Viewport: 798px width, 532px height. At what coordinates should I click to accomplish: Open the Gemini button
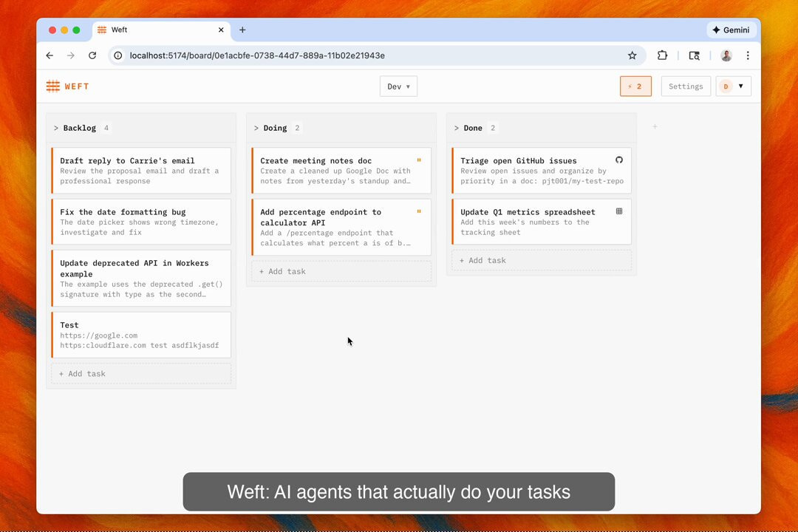pos(731,30)
